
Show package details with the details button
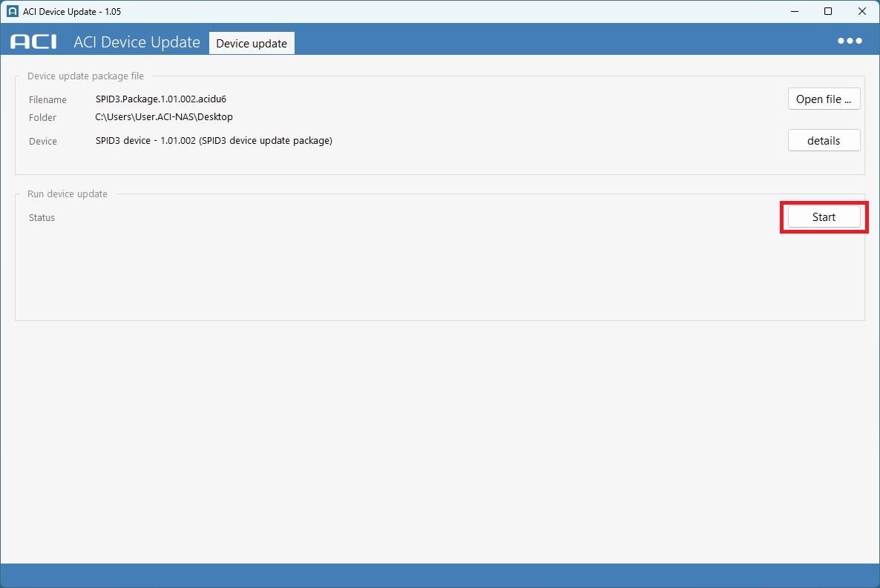824,141
